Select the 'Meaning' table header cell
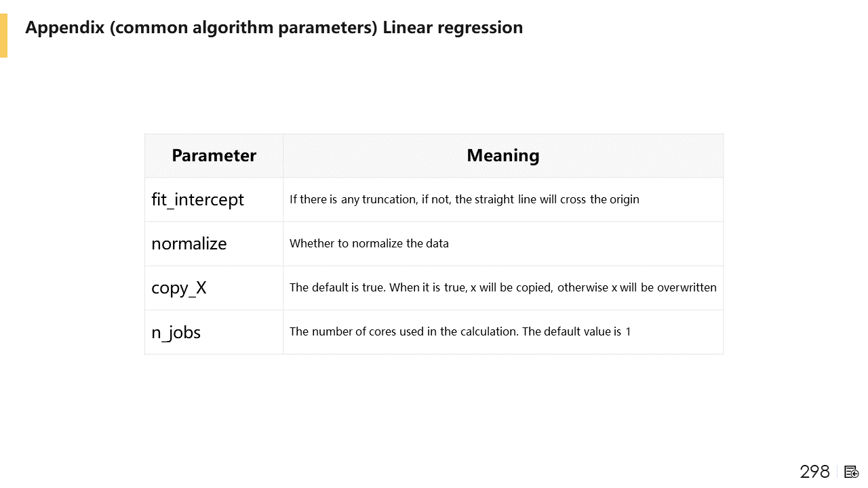The image size is (868, 488). (502, 156)
